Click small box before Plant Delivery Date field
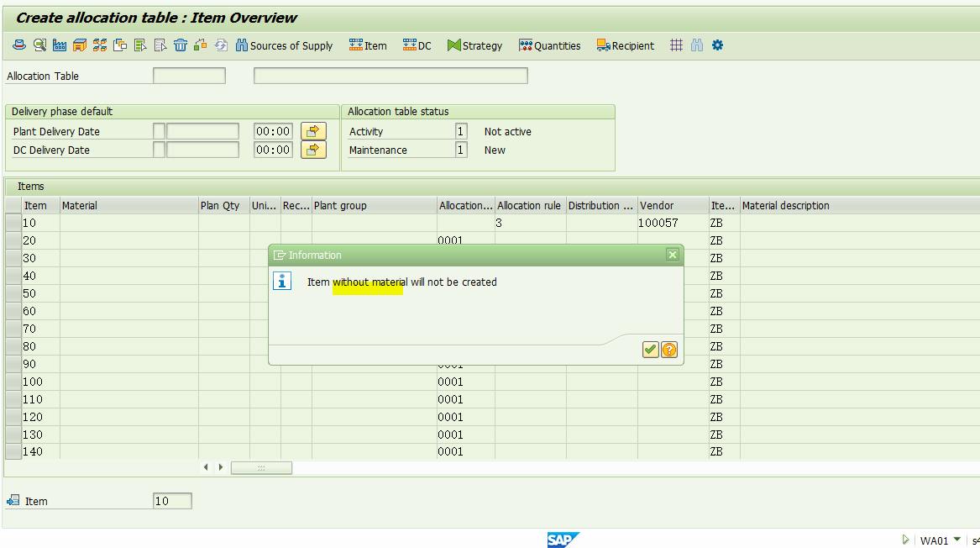Screen dimensions: 980x548 [x=159, y=131]
